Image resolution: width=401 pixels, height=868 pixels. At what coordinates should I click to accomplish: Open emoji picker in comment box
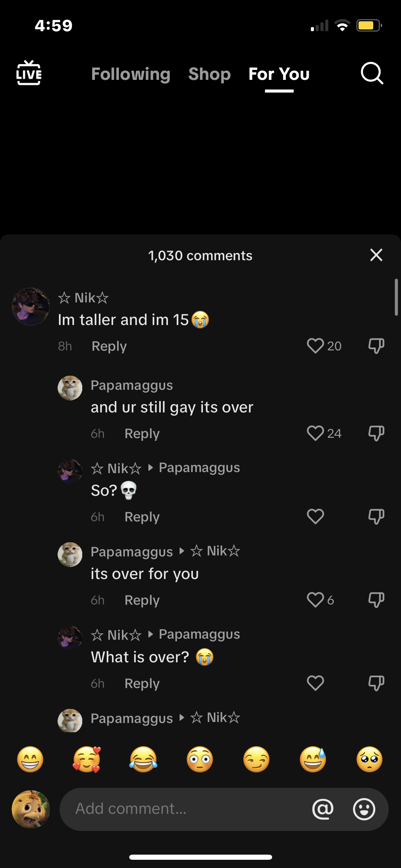364,809
